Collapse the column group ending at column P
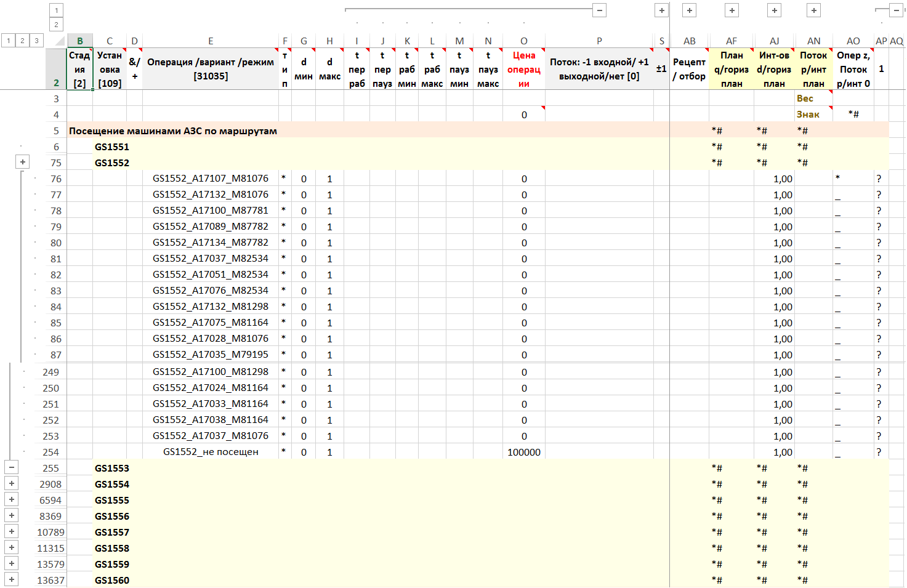 (x=599, y=10)
